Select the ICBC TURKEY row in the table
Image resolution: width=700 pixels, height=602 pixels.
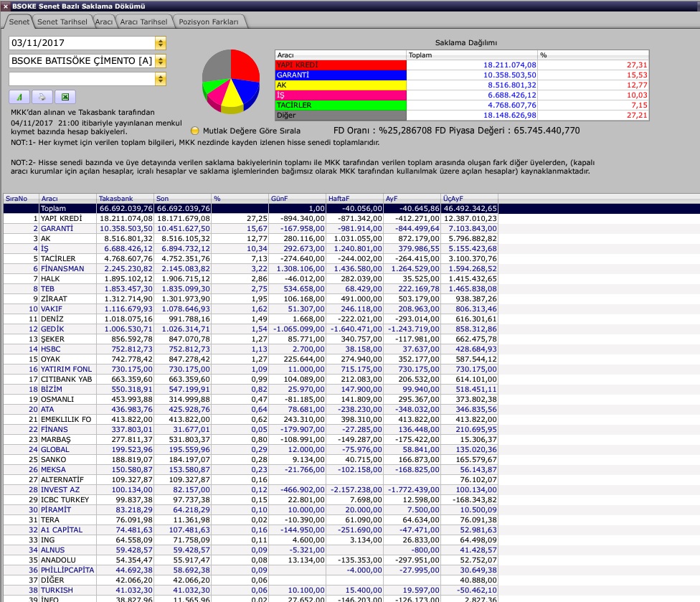click(x=250, y=499)
